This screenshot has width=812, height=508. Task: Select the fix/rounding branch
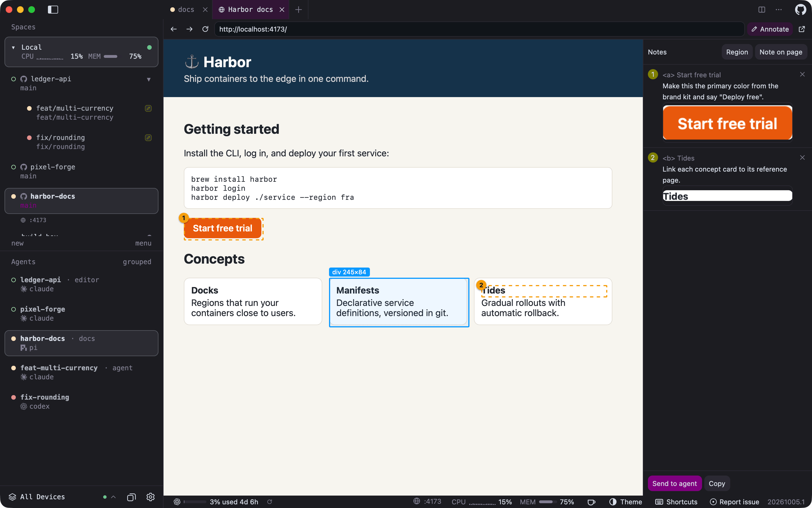click(81, 142)
